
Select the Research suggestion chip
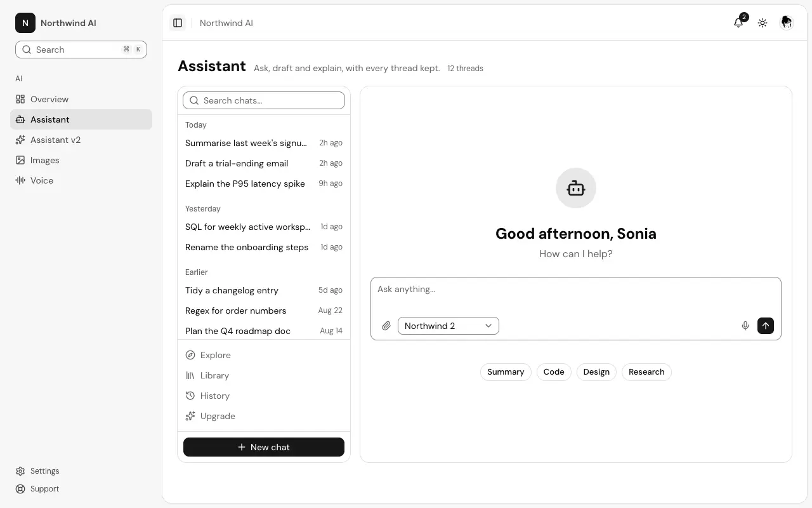(646, 372)
